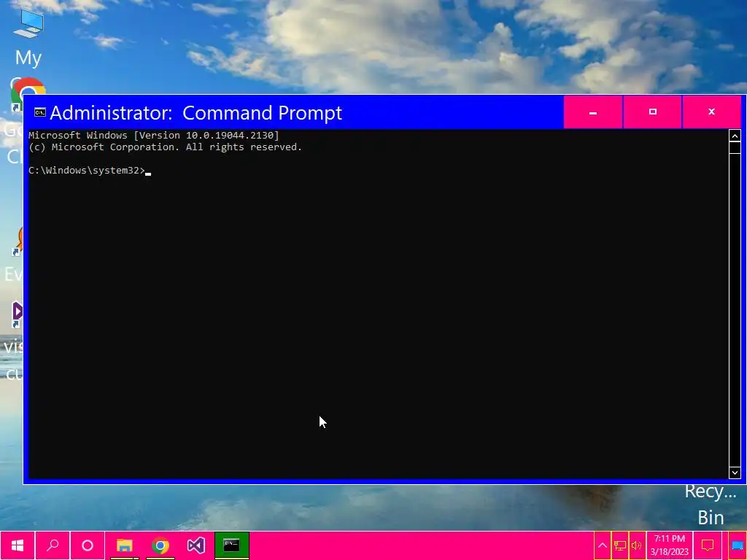747x560 pixels.
Task: Open taskbar Search magnifier
Action: [x=53, y=545]
